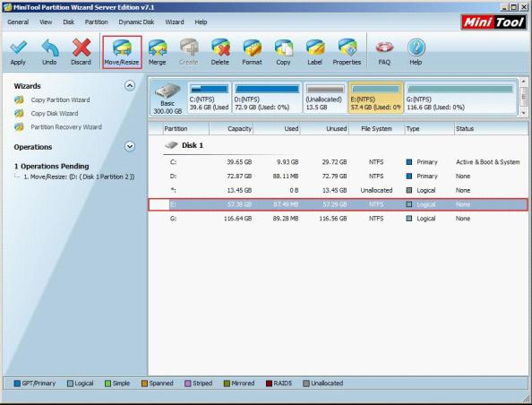Click the Format partition icon
The image size is (532, 405).
[x=252, y=47]
